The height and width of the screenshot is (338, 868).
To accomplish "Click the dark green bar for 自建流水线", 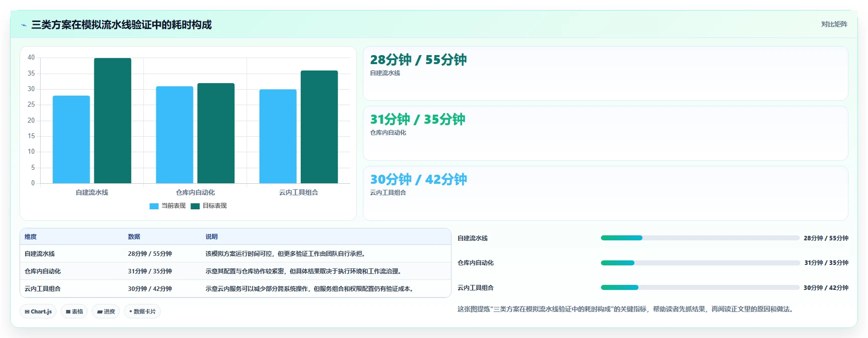I will point(113,121).
